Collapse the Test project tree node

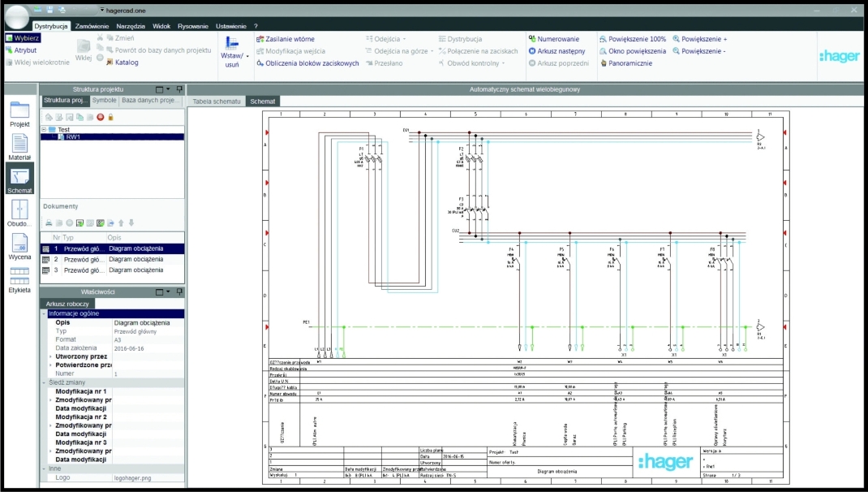(45, 129)
